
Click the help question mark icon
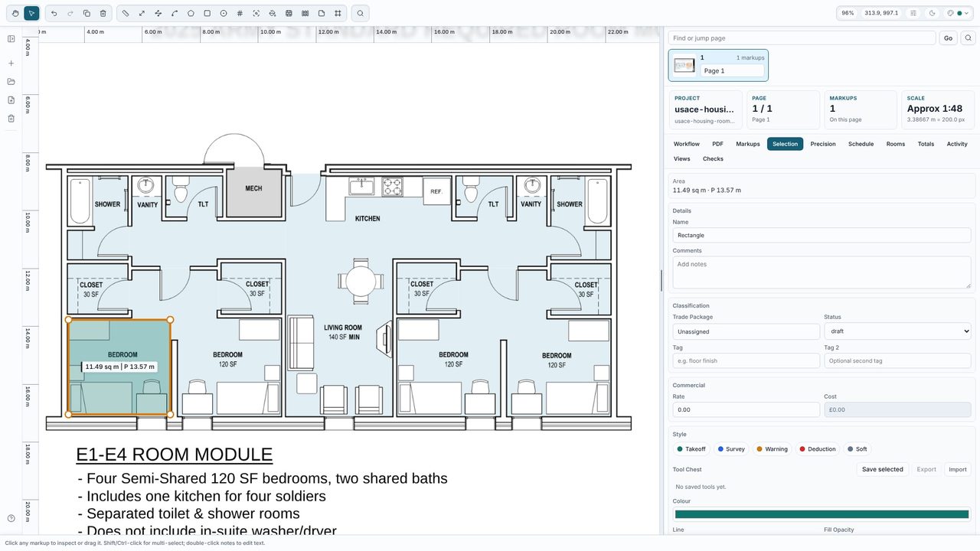coord(11,519)
